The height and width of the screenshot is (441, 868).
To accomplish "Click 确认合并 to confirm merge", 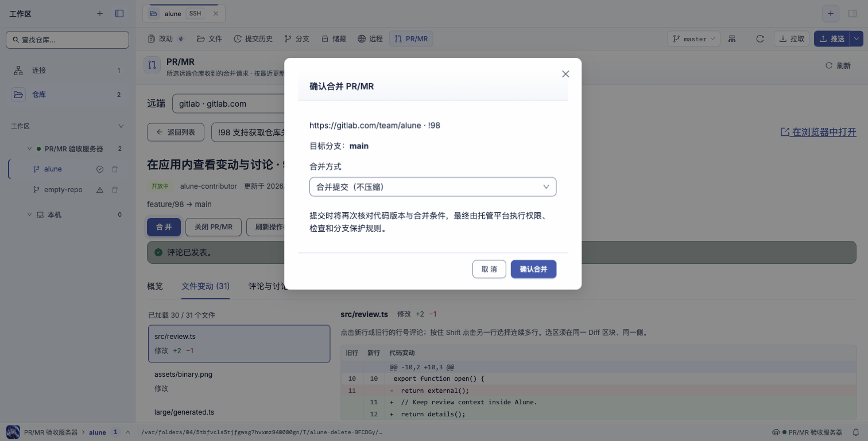I will 533,269.
